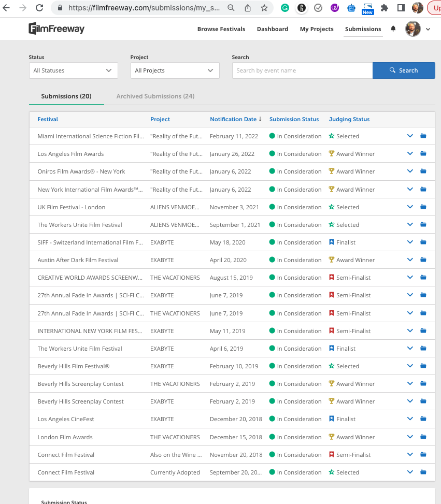Click Beverly Hills Film Festival® name

pos(74,366)
